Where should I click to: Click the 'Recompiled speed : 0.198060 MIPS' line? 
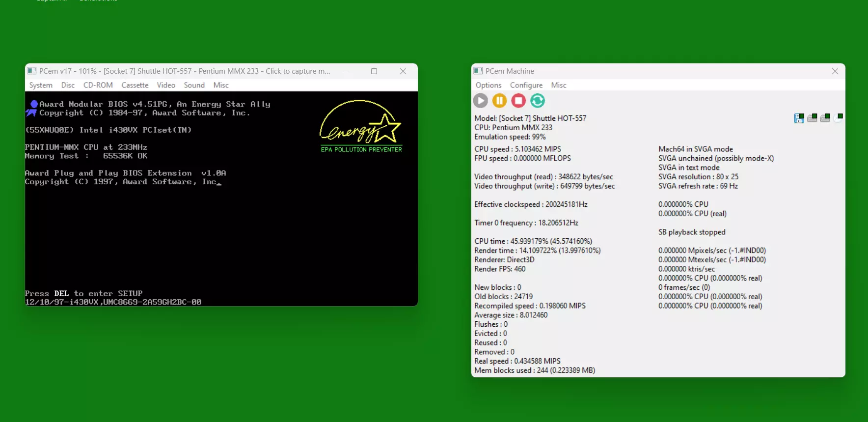tap(530, 306)
